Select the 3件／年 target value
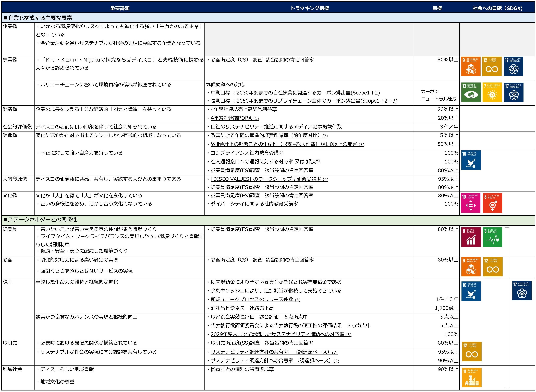 pyautogui.click(x=449, y=127)
